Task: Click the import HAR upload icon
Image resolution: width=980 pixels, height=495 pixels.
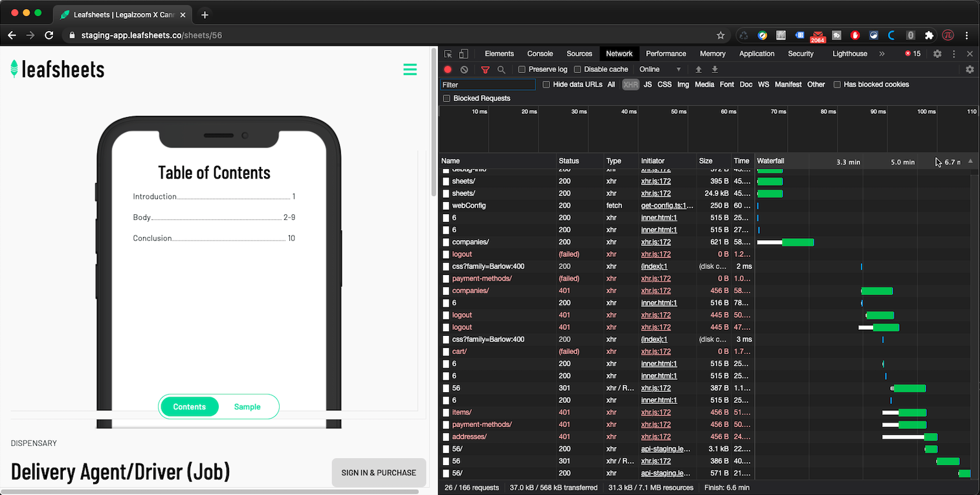Action: pos(698,69)
